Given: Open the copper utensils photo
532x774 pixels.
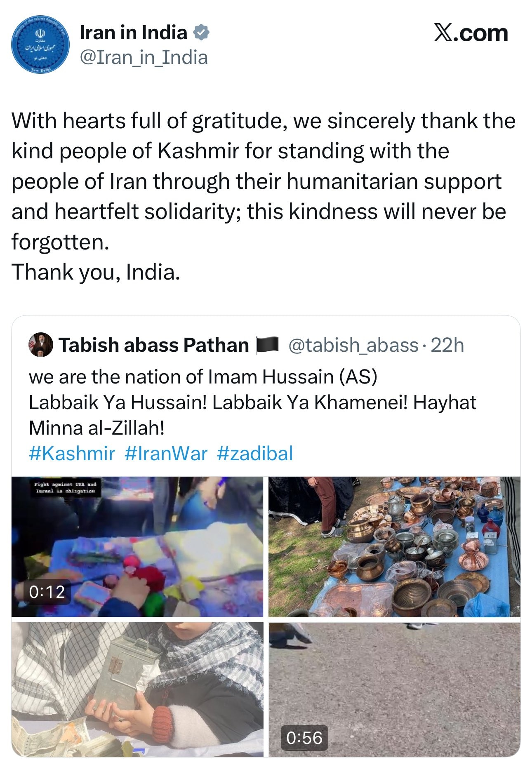Looking at the screenshot, I should point(394,546).
